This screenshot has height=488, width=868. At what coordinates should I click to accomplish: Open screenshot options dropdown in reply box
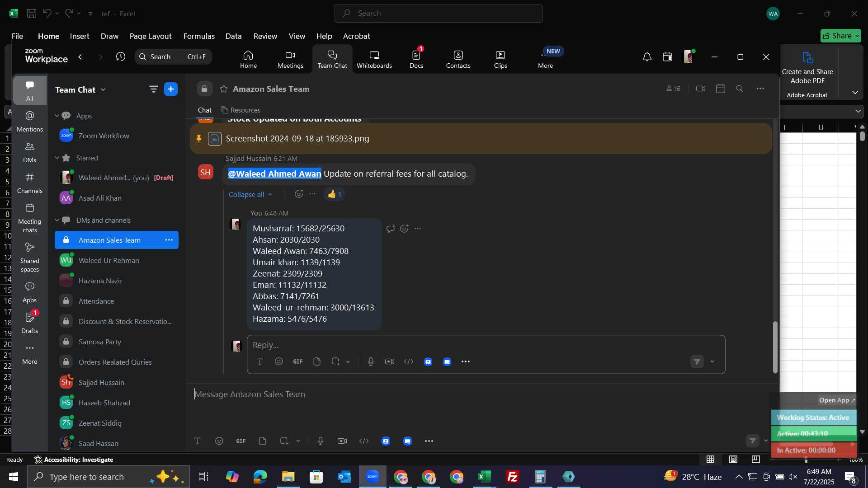348,362
